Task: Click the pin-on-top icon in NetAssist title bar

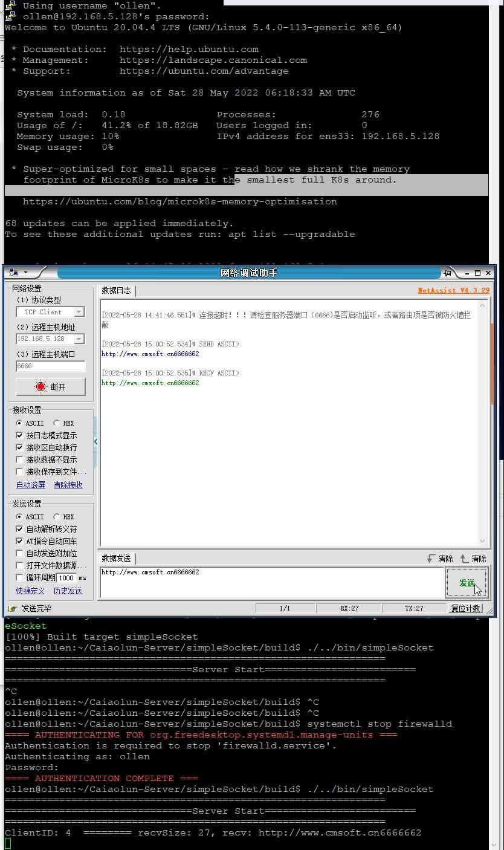Action: tap(448, 273)
